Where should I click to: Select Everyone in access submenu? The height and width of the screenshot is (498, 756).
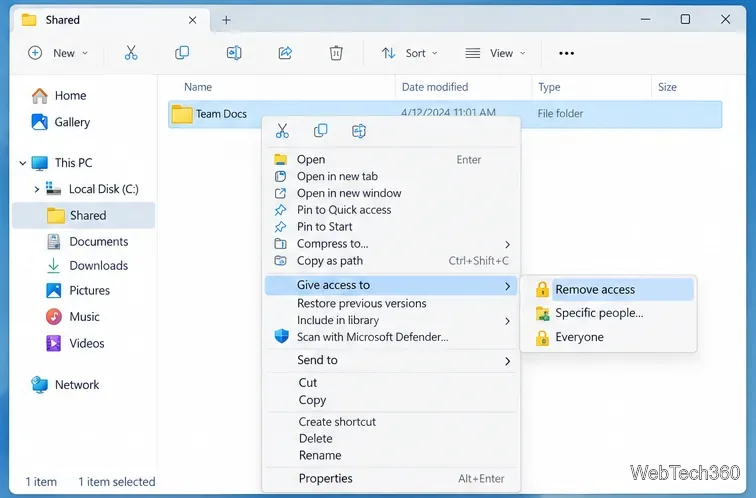coord(609,337)
